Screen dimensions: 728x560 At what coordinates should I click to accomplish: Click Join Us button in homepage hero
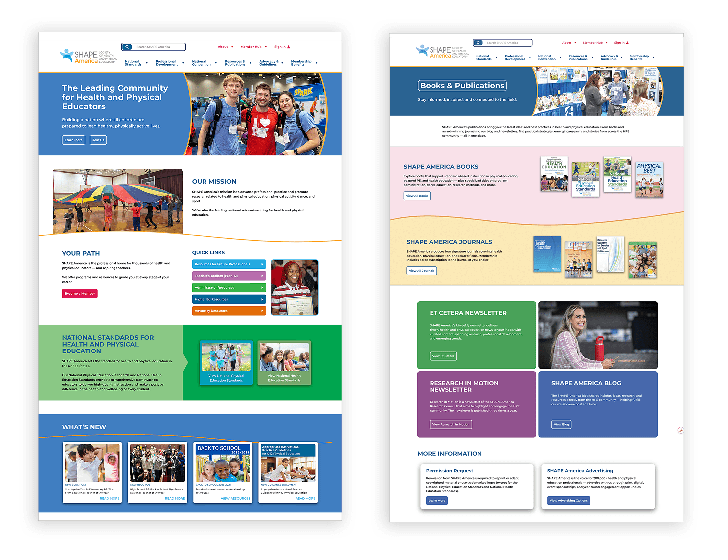[x=98, y=140]
